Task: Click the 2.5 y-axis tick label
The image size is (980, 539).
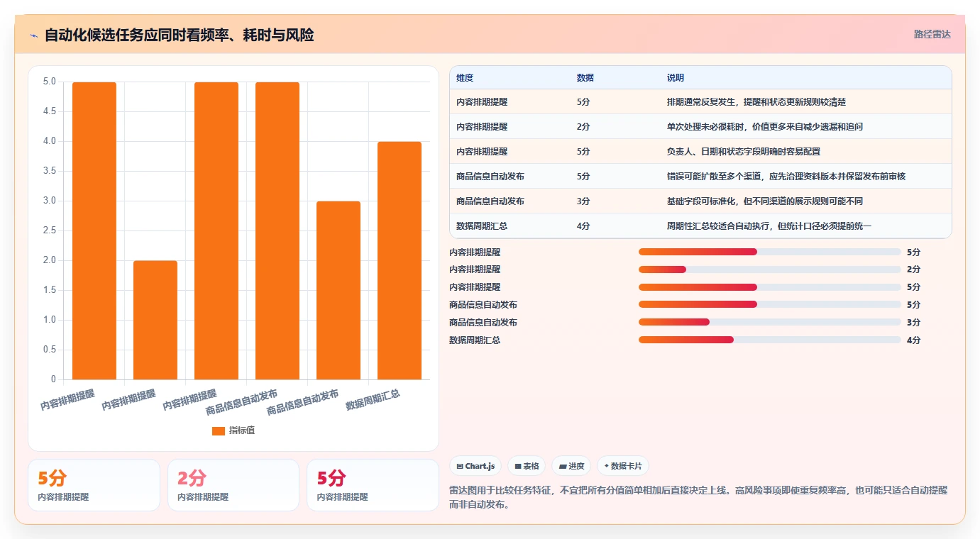Action: (49, 230)
